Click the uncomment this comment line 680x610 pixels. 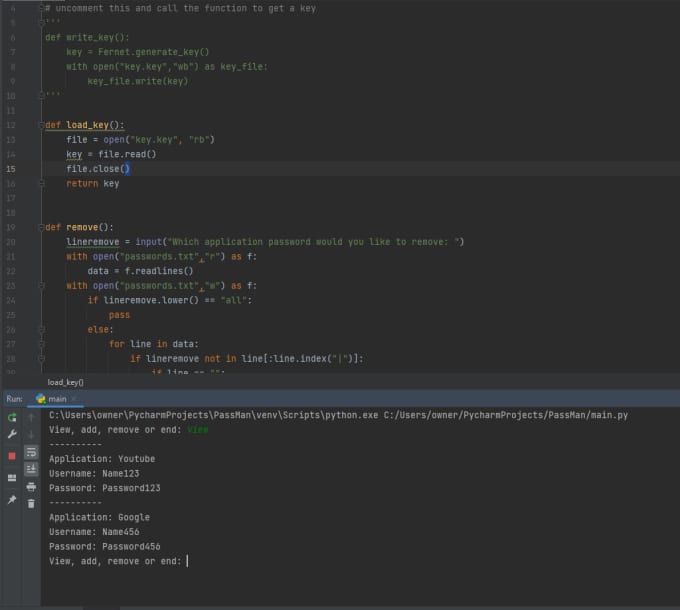(180, 8)
